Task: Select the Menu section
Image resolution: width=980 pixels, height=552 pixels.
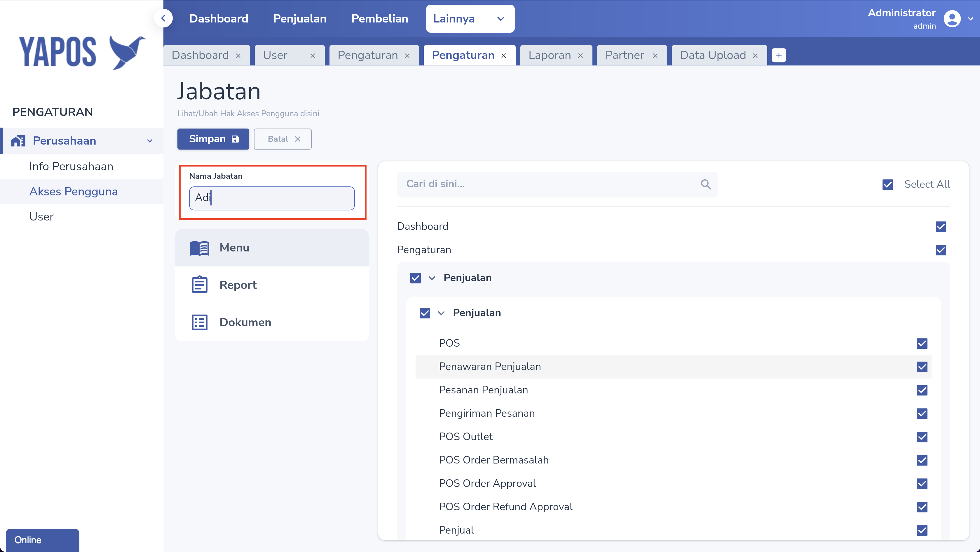Action: [x=272, y=248]
